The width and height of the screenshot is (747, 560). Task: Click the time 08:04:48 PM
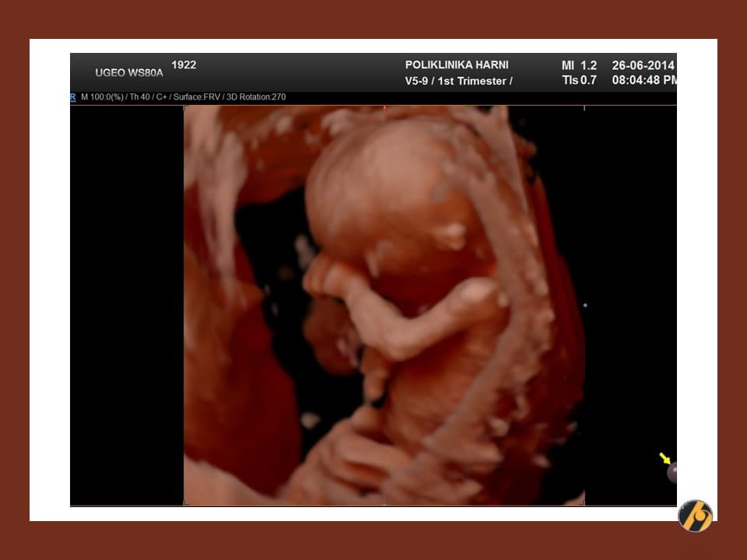click(644, 80)
